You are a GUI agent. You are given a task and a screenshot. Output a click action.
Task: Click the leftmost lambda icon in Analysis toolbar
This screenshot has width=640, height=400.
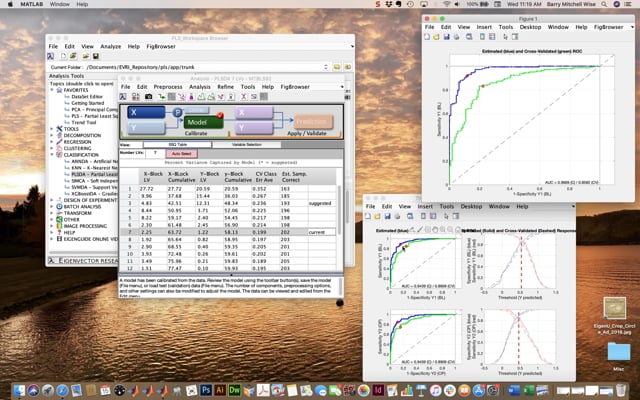click(123, 96)
